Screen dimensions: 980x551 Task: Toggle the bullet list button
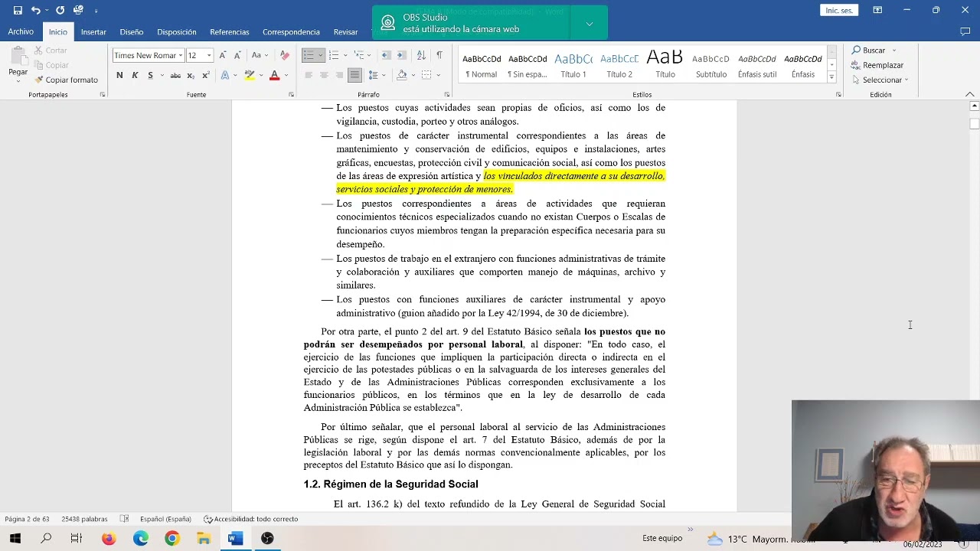pos(309,55)
